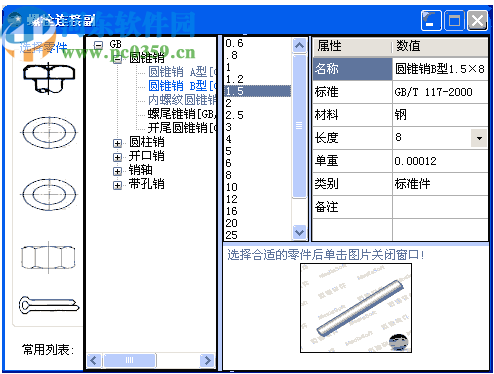Image resolution: width=494 pixels, height=374 pixels.
Task: Choose diameter 5 in size list
Action: tap(258, 151)
